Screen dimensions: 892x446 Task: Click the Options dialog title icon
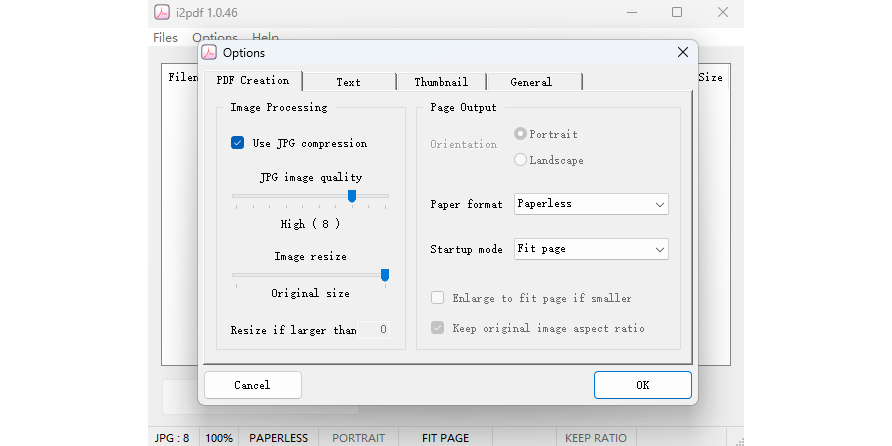click(x=209, y=52)
